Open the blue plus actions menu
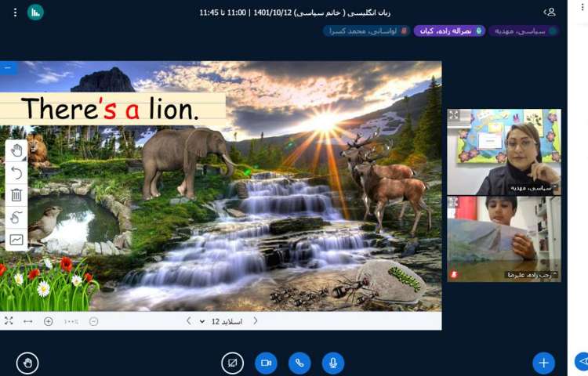Image resolution: width=588 pixels, height=376 pixels. 544,363
